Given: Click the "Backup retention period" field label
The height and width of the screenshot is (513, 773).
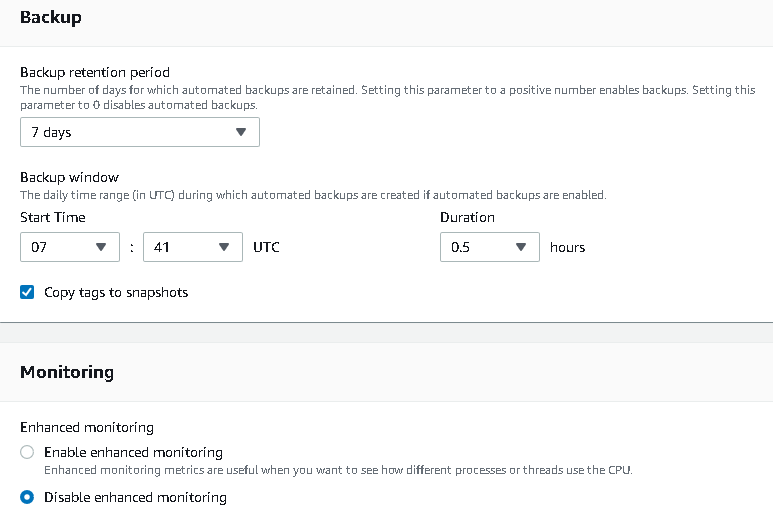Looking at the screenshot, I should click(95, 72).
